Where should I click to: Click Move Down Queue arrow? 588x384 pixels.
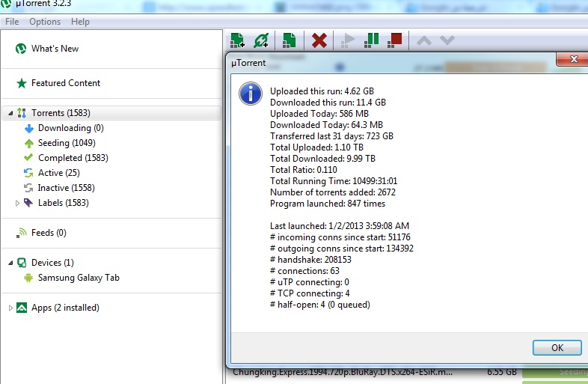pos(447,40)
